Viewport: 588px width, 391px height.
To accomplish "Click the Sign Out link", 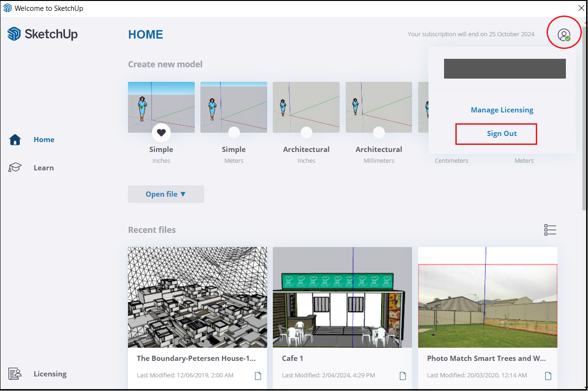I will click(501, 134).
